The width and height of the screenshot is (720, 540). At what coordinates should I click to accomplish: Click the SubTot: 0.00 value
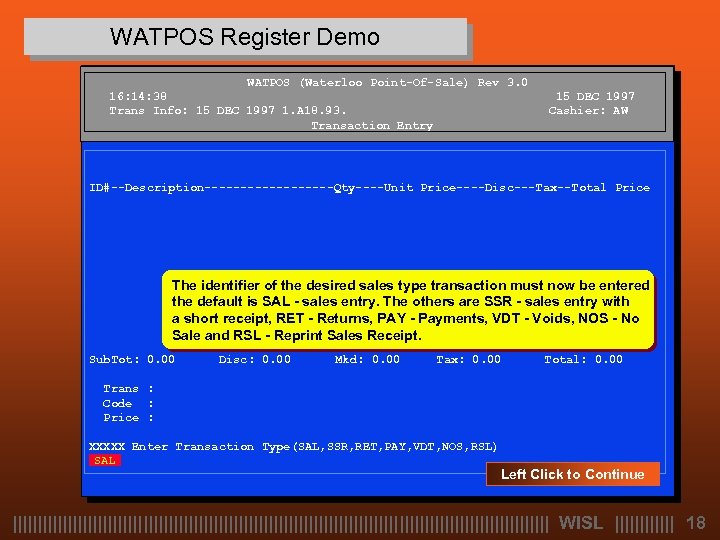pos(132,360)
